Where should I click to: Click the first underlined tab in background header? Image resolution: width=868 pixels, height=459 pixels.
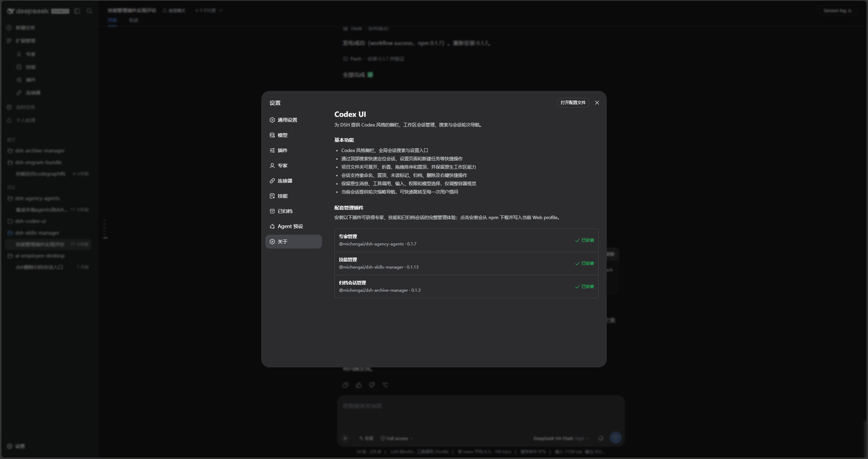tap(112, 20)
